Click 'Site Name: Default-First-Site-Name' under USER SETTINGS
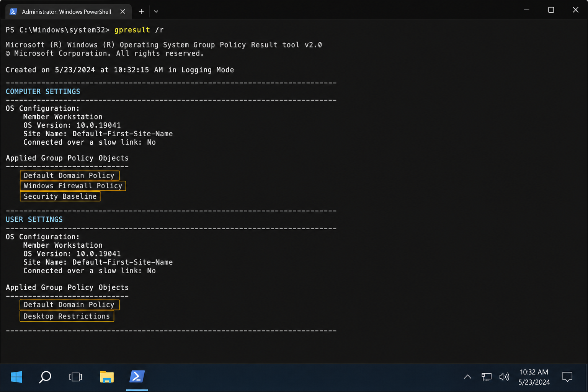 click(98, 262)
